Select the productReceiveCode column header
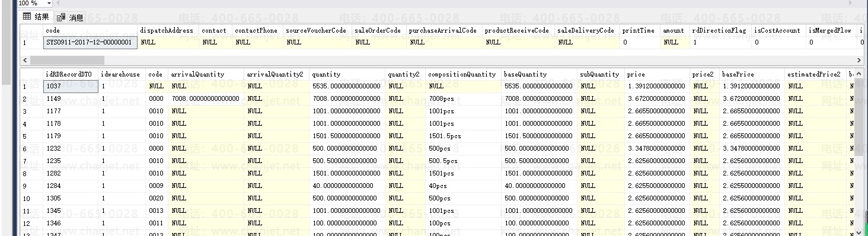Screen dimensions: 868x236 coord(518,30)
